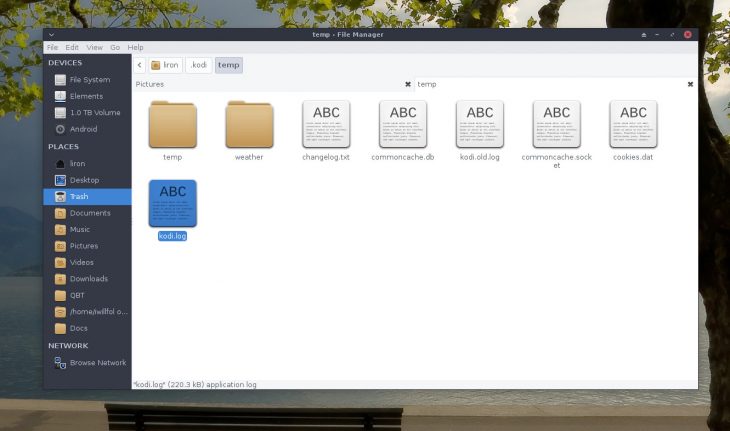Go to Videos in sidebar
Screen dimensions: 730x431
pos(88,263)
